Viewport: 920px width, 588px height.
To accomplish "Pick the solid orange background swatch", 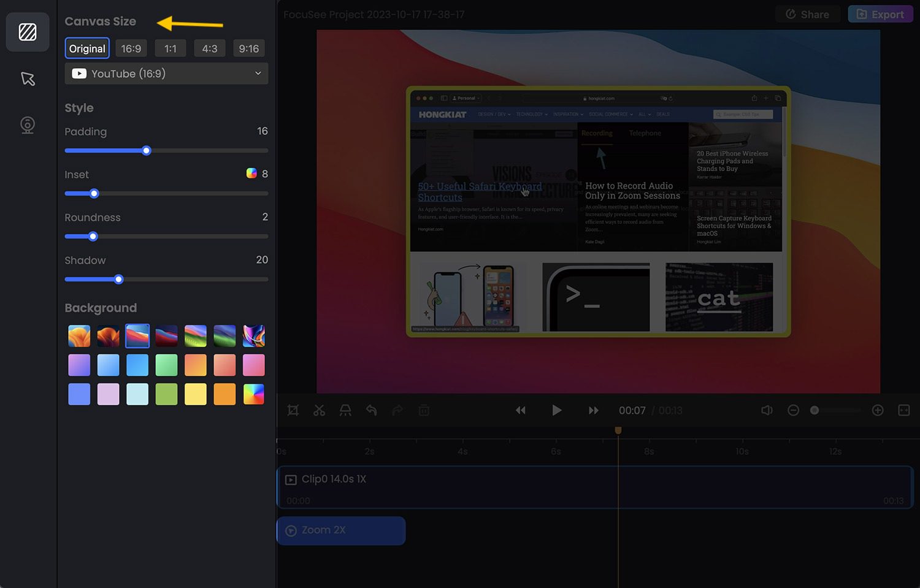I will tap(225, 394).
